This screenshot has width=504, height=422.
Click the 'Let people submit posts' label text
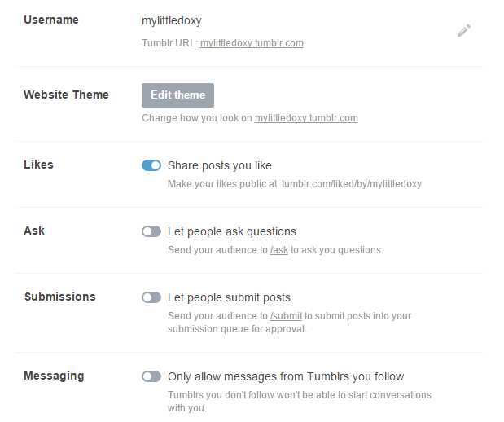(x=229, y=297)
